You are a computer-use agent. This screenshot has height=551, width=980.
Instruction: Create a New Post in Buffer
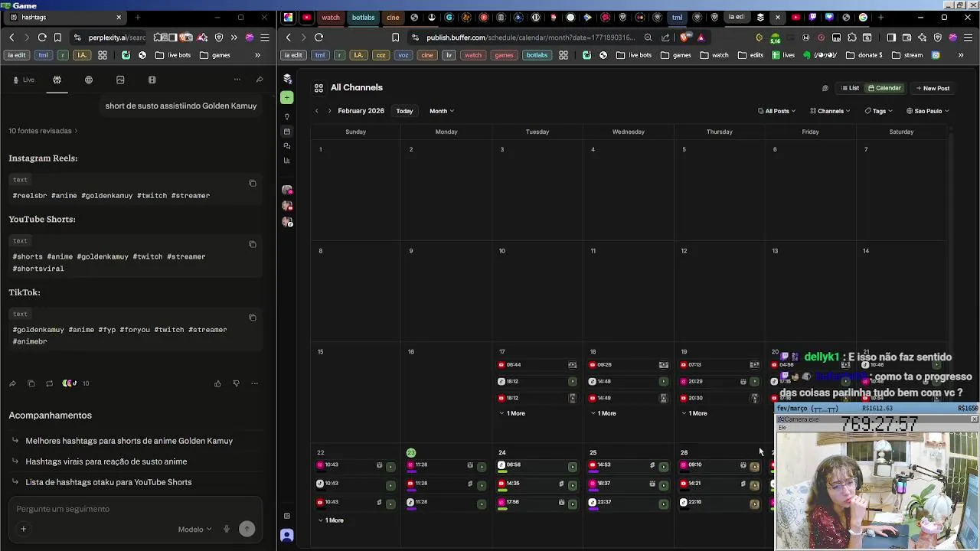[933, 88]
